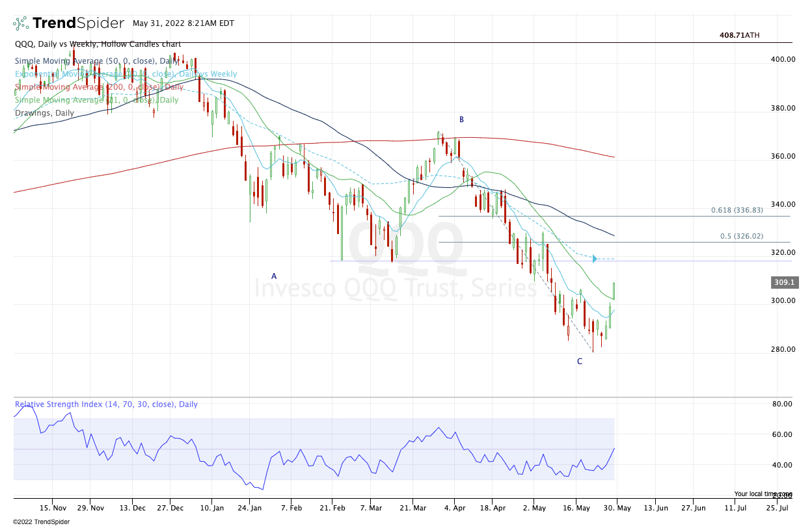Image resolution: width=812 pixels, height=528 pixels.
Task: Select the 50-period Simple Moving Average legend entry
Action: (x=95, y=61)
